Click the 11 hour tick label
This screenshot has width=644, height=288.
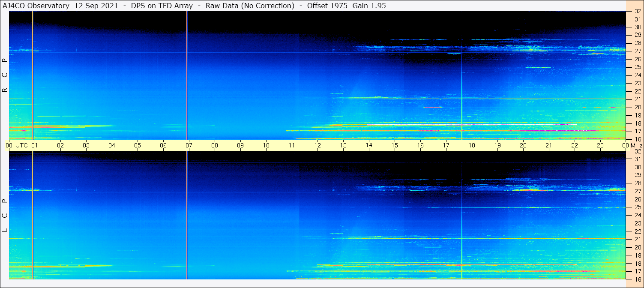coord(292,145)
